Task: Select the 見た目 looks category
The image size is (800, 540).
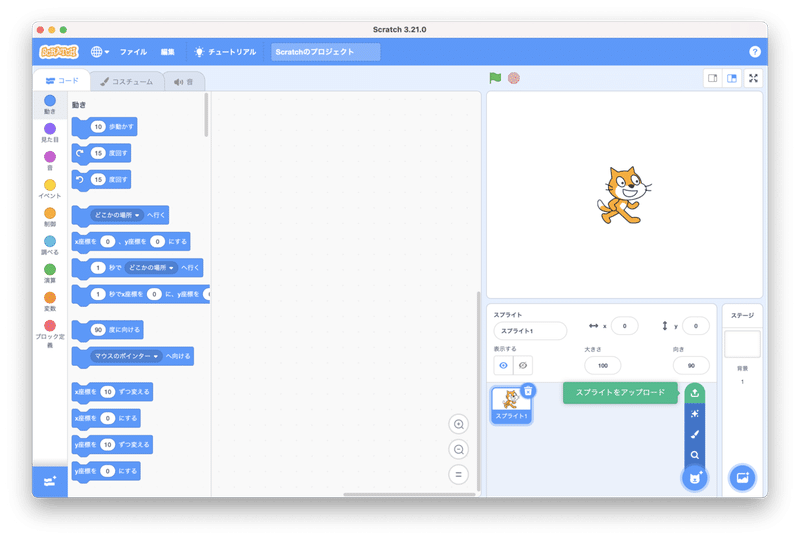Action: click(x=50, y=132)
